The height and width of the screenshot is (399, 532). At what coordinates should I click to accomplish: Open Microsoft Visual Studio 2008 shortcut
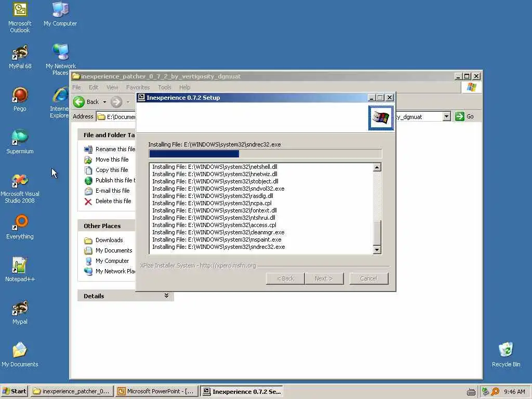coord(20,188)
